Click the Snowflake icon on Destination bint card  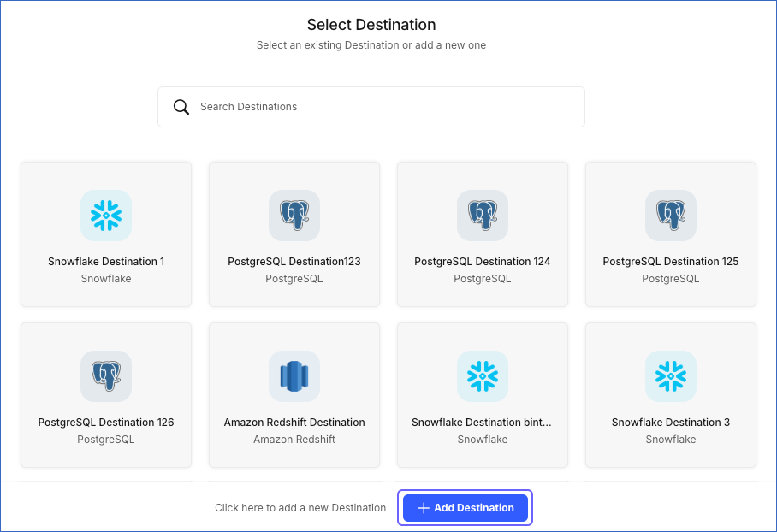[483, 376]
